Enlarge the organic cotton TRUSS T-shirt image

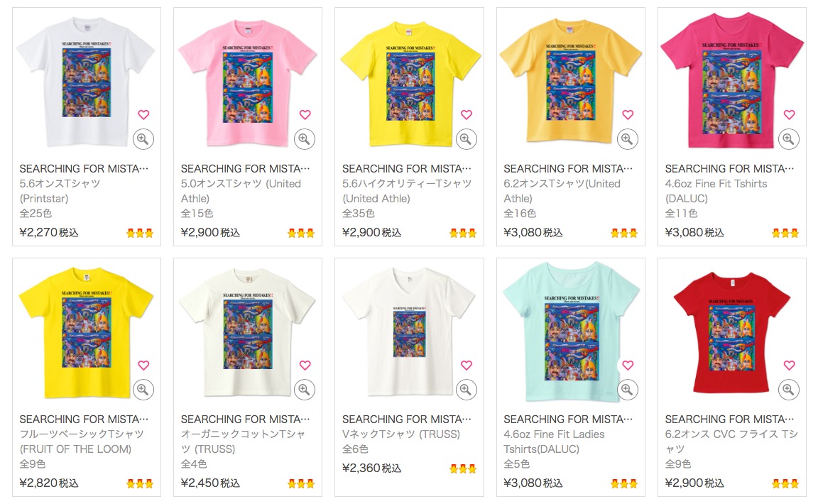305,390
